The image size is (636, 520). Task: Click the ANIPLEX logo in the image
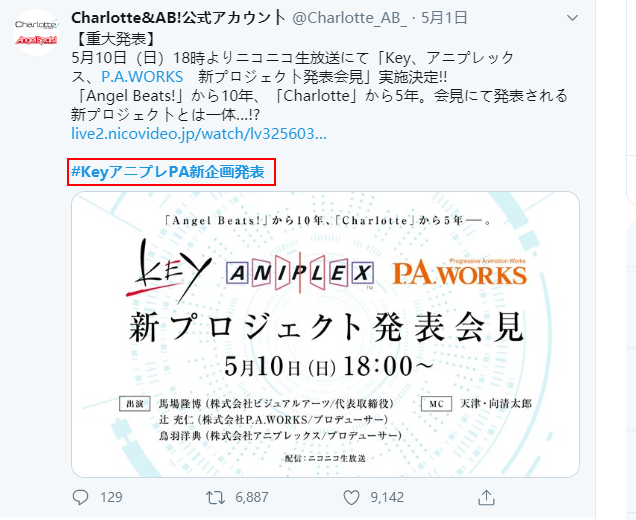click(300, 273)
